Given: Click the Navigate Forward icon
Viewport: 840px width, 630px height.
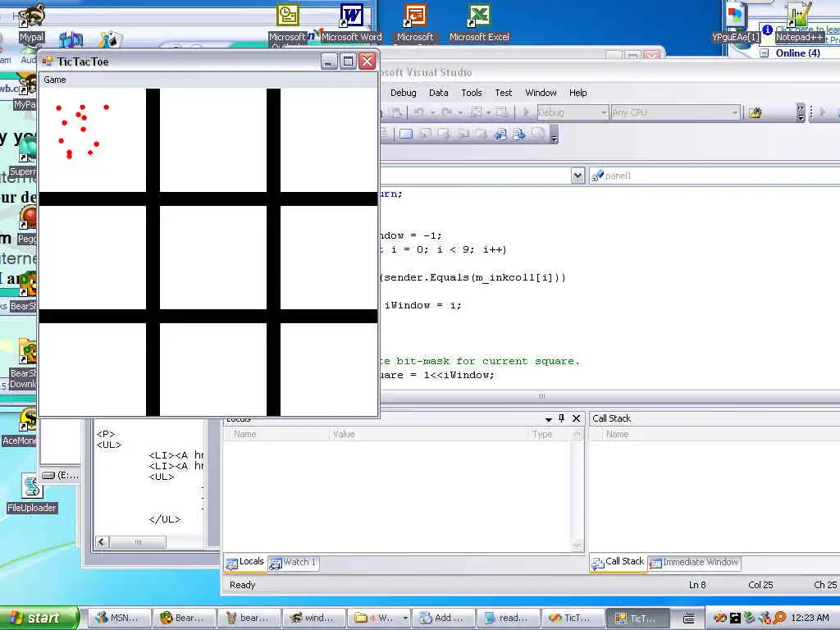Looking at the screenshot, I should (501, 112).
